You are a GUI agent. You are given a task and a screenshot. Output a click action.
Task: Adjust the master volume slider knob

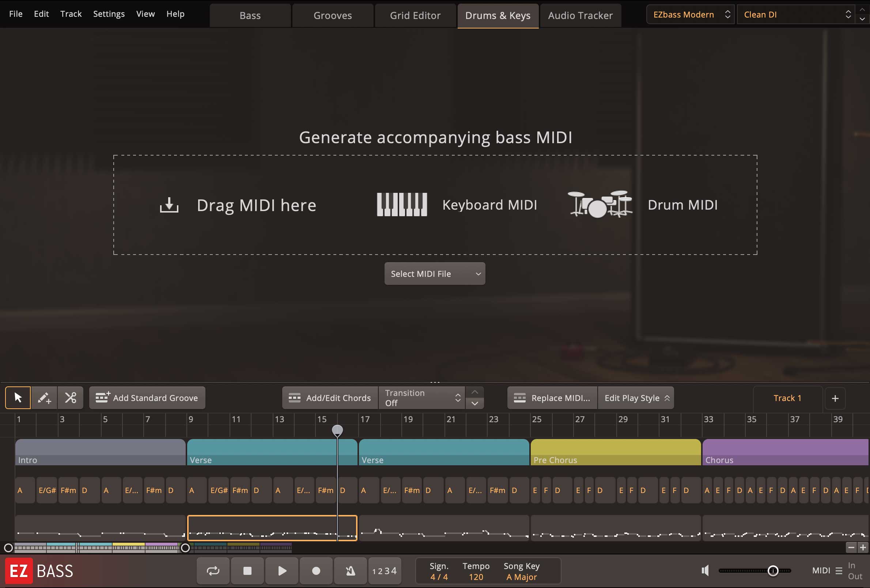click(x=773, y=570)
